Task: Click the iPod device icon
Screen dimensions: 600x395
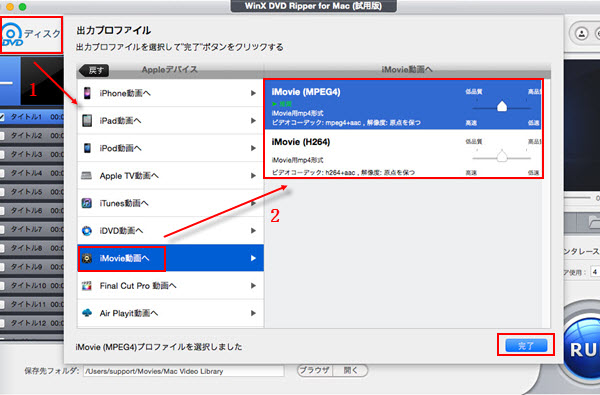Action: click(x=87, y=148)
